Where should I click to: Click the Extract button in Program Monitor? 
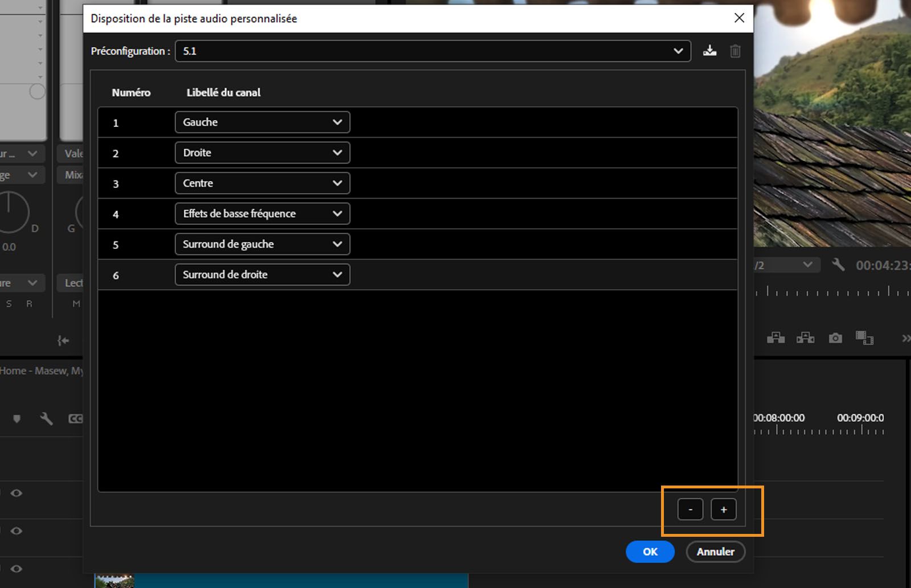(805, 338)
